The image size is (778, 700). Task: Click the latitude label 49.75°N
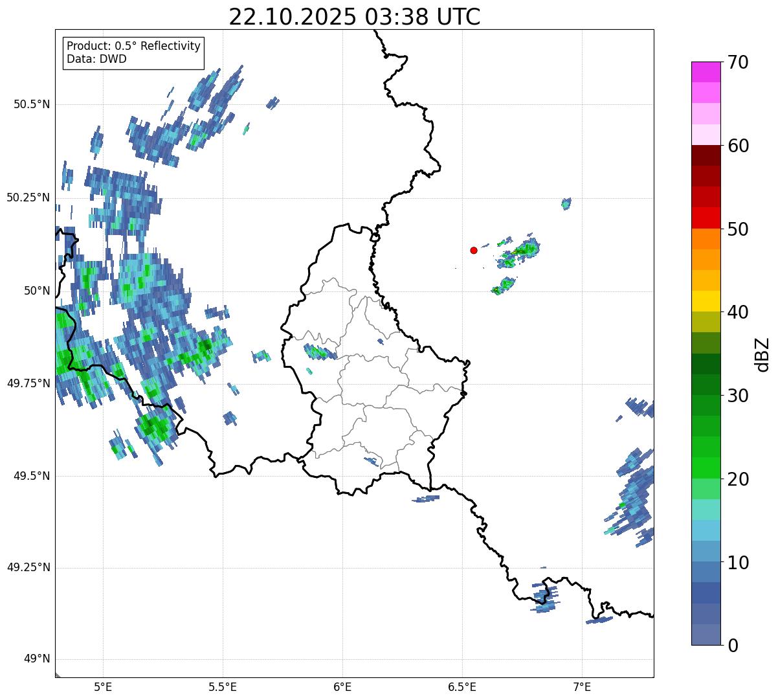pyautogui.click(x=28, y=383)
